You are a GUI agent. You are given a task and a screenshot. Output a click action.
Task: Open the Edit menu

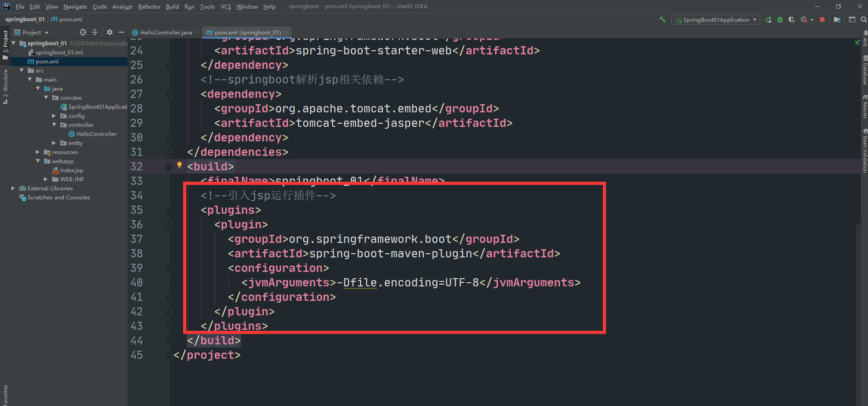coord(35,6)
